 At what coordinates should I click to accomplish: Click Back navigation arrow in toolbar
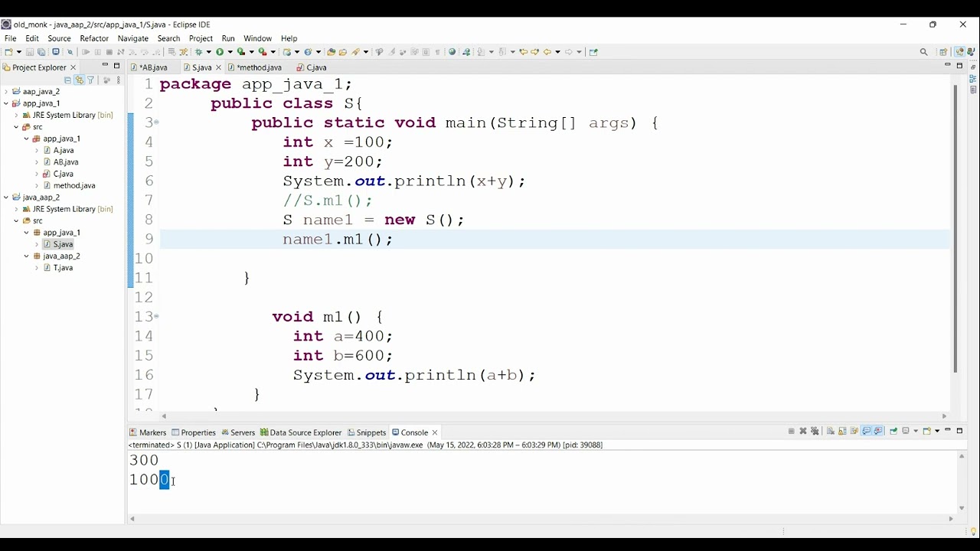point(547,52)
